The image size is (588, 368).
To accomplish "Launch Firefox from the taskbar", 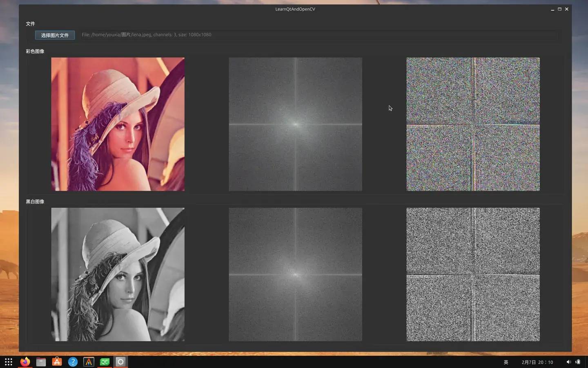I will click(25, 362).
